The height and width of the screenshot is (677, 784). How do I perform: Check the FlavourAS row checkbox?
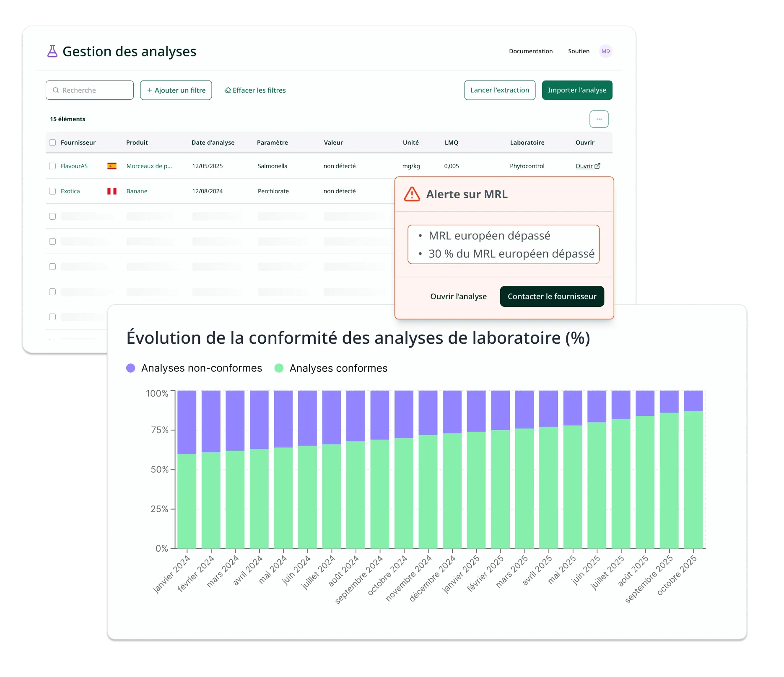52,166
